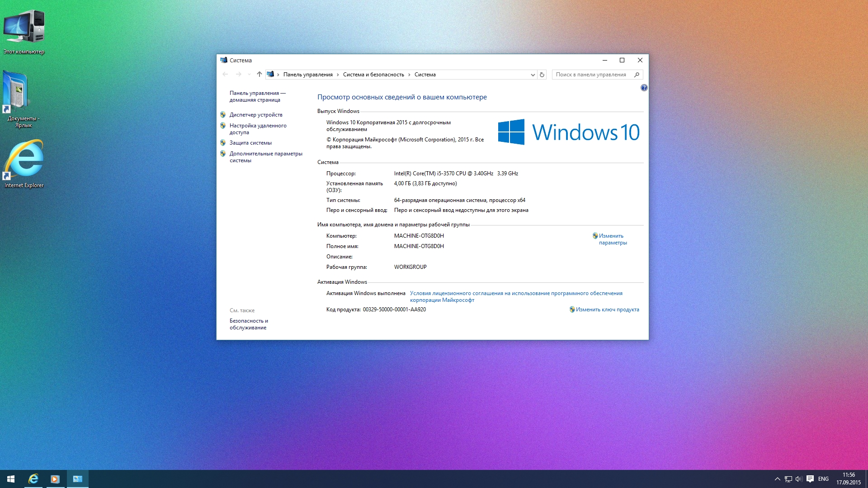Open the recent locations dropdown arrow
868x488 pixels.
[x=249, y=75]
